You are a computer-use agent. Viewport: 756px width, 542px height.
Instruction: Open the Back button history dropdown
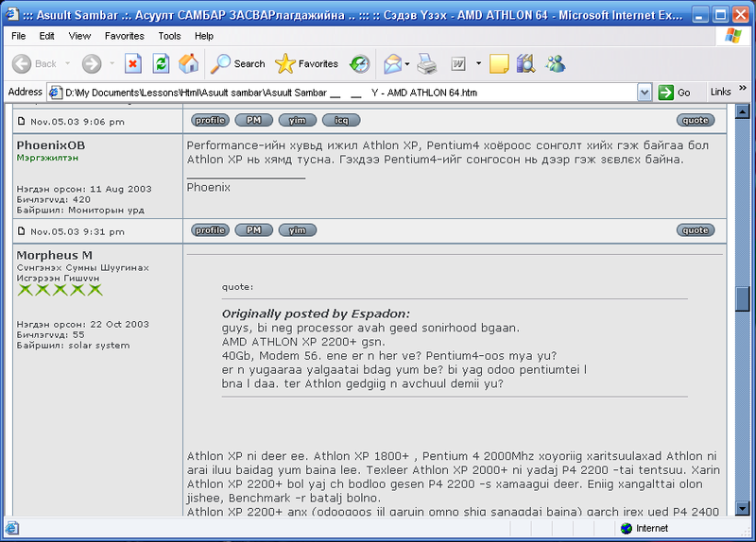(x=68, y=64)
